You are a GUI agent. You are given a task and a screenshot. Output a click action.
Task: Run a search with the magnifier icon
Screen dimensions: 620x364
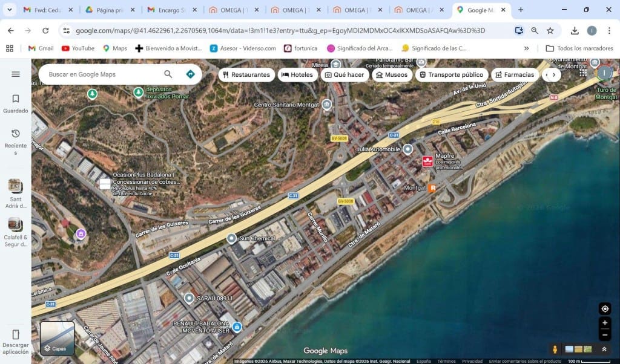pyautogui.click(x=168, y=74)
